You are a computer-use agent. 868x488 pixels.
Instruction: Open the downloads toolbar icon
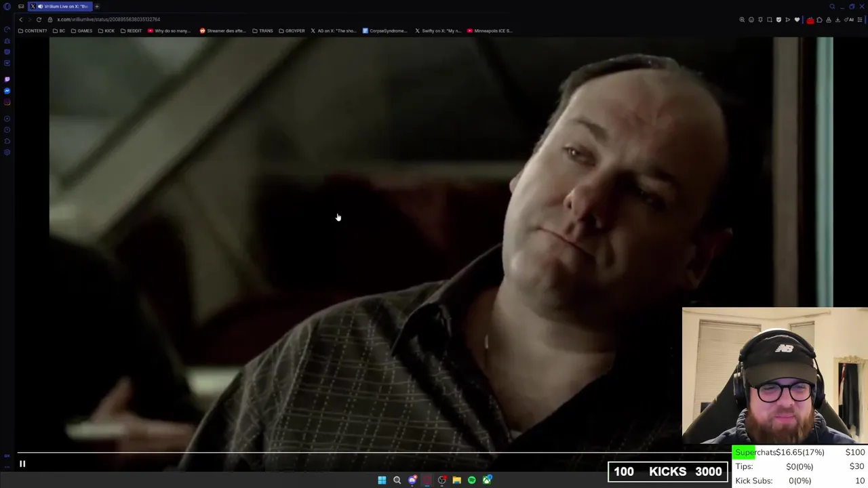[837, 20]
